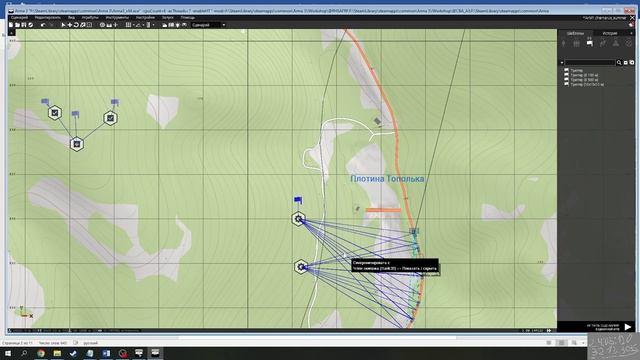Open the Настройки menu
The height and width of the screenshot is (360, 640).
click(145, 18)
